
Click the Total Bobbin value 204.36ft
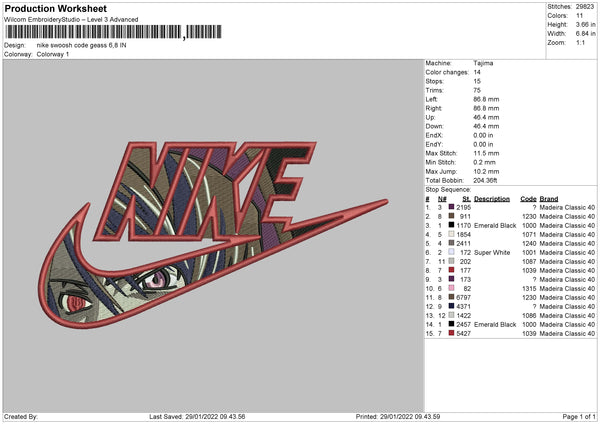(x=485, y=180)
